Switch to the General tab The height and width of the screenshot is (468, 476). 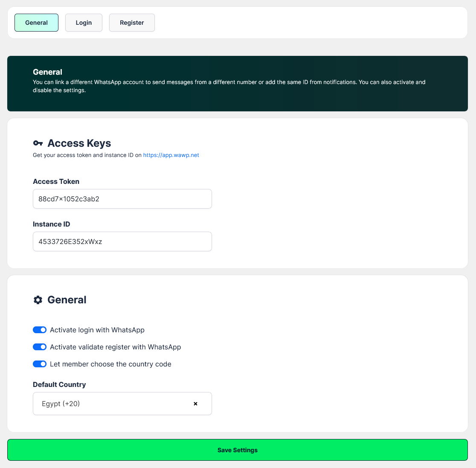pos(36,23)
